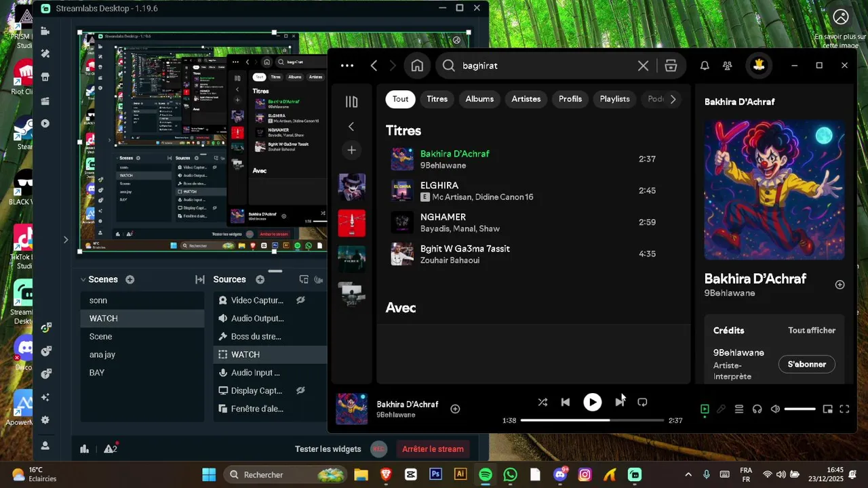Image resolution: width=868 pixels, height=488 pixels.
Task: Open Spotify three-dots menu
Action: coord(347,66)
